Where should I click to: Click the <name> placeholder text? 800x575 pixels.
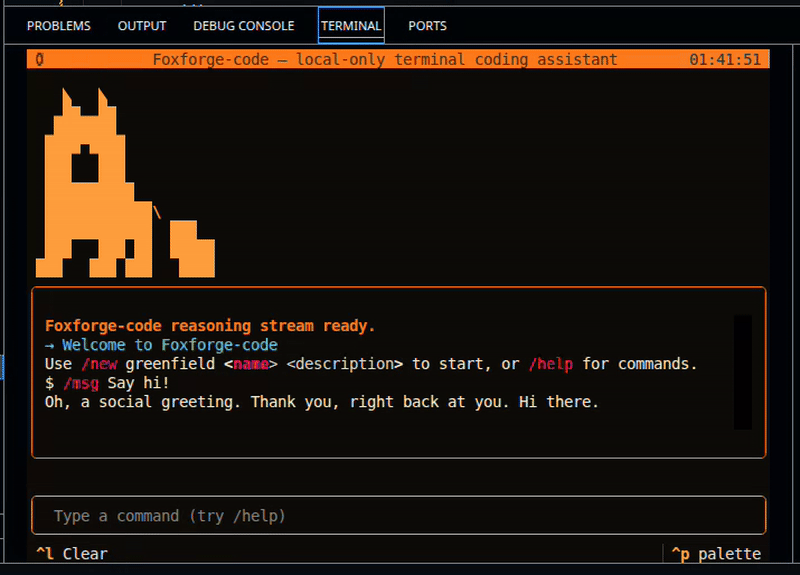point(251,364)
